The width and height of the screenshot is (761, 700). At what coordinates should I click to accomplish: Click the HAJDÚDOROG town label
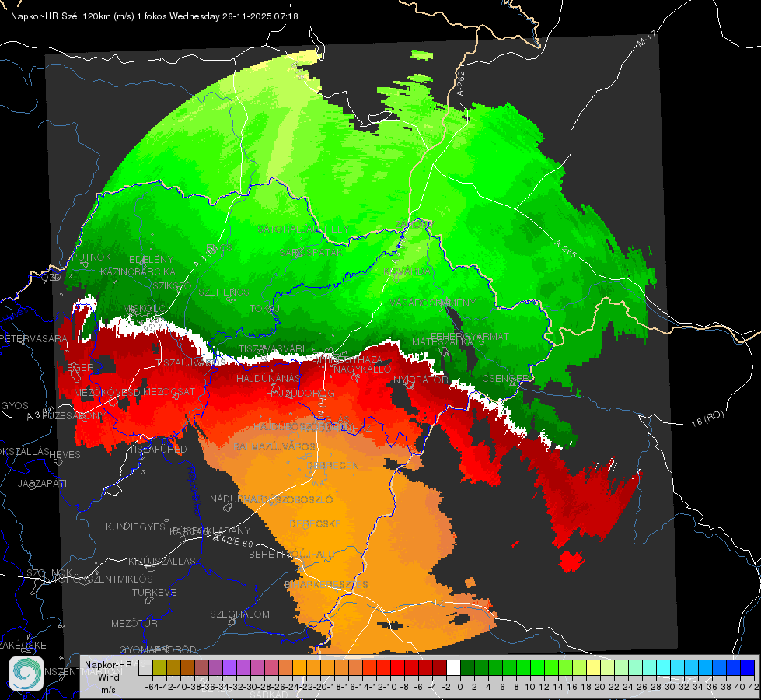pyautogui.click(x=300, y=393)
